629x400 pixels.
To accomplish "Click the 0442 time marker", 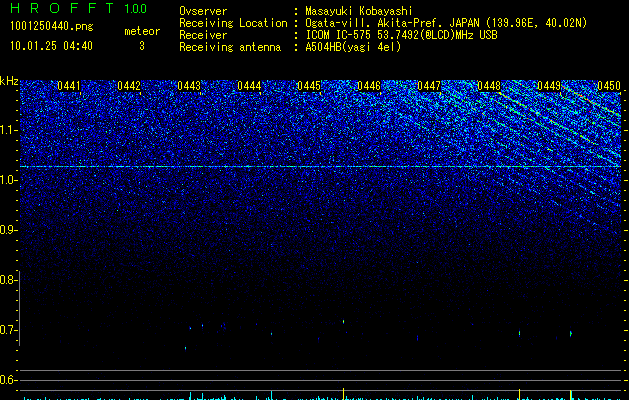I will click(x=129, y=86).
